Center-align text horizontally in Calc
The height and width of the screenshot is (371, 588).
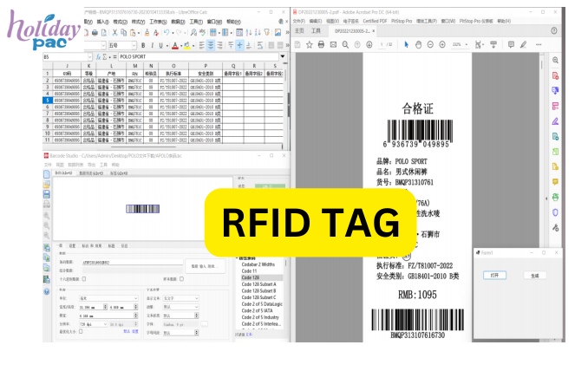211,45
